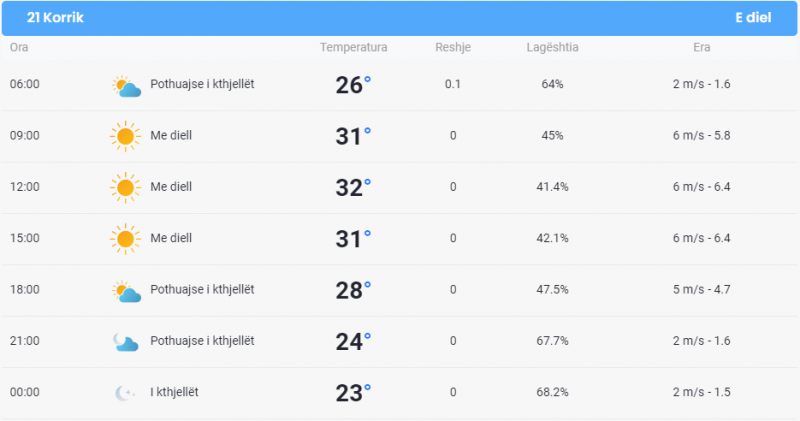
Task: Click the partly cloudy icon at 06:00
Action: coord(127,86)
